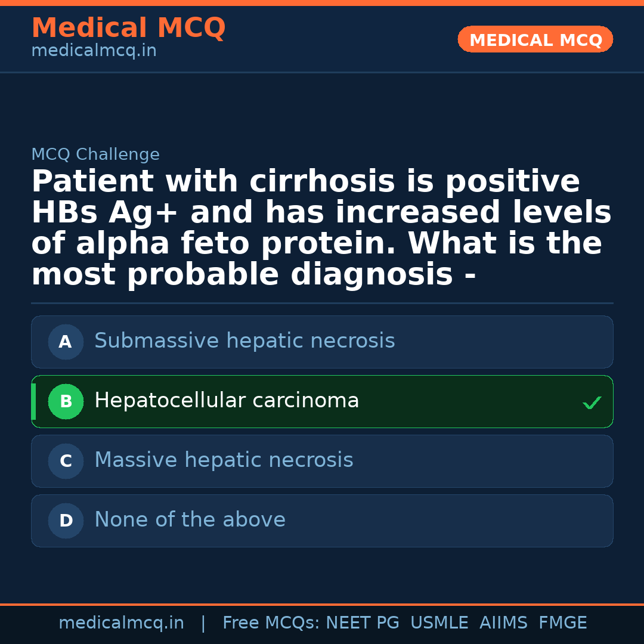Image resolution: width=644 pixels, height=644 pixels.
Task: Choose Massive hepatic necrosis option
Action: 224,460
